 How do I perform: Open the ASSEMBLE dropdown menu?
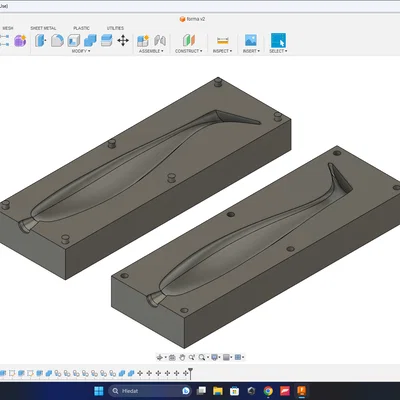[x=151, y=51]
